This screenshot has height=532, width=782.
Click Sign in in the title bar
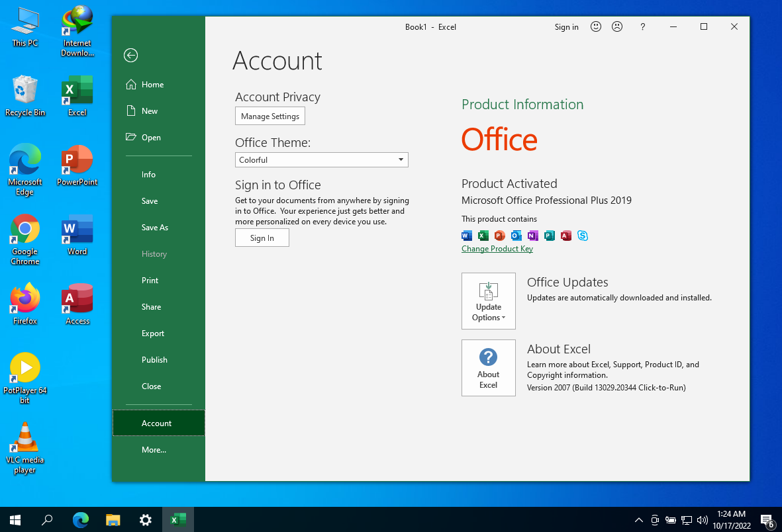[566, 27]
